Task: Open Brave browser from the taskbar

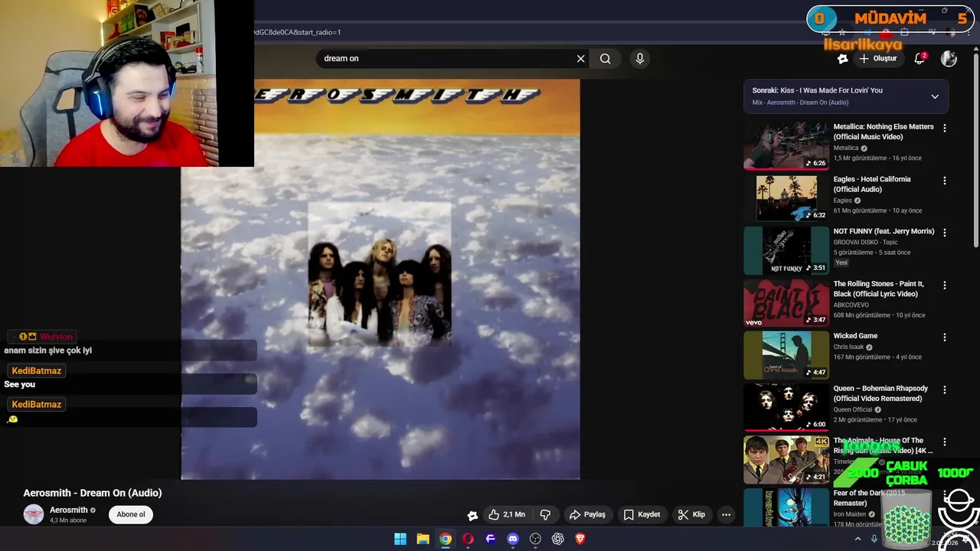Action: [580, 539]
